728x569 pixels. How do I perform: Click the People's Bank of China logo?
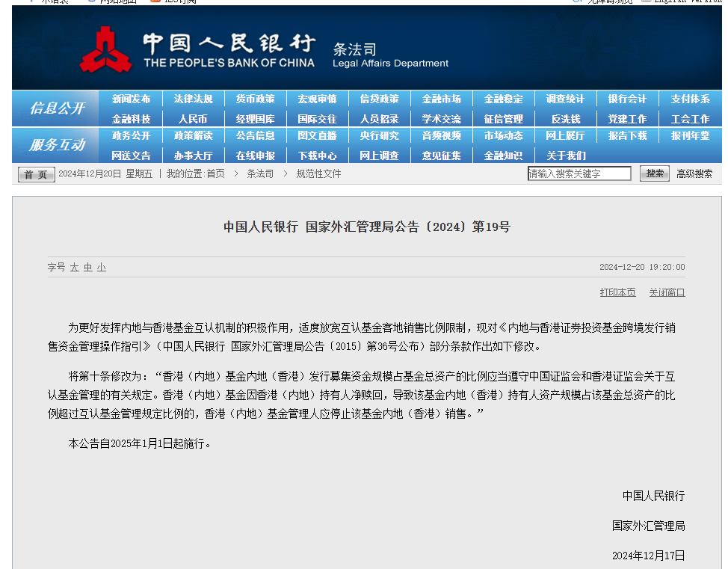click(x=105, y=49)
